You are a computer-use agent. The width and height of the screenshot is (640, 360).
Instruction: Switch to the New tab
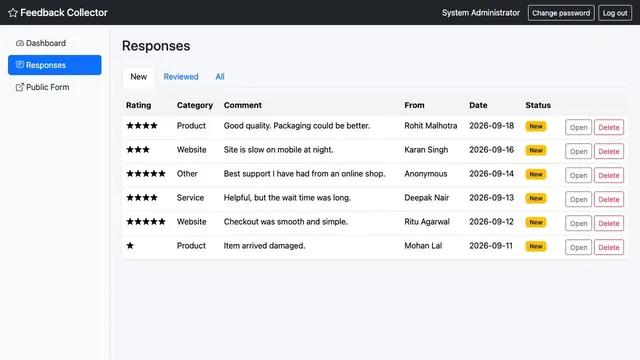(x=138, y=77)
